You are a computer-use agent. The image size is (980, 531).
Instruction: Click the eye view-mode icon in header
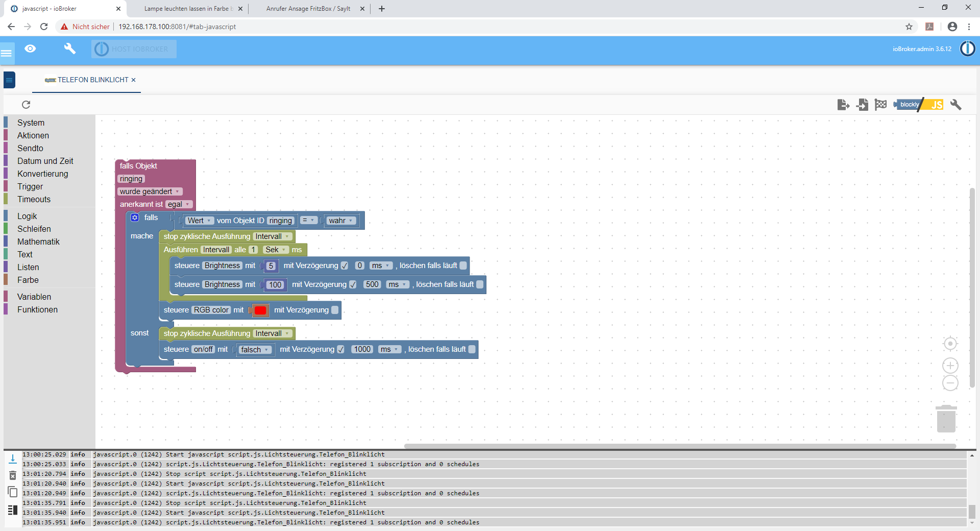pos(30,49)
